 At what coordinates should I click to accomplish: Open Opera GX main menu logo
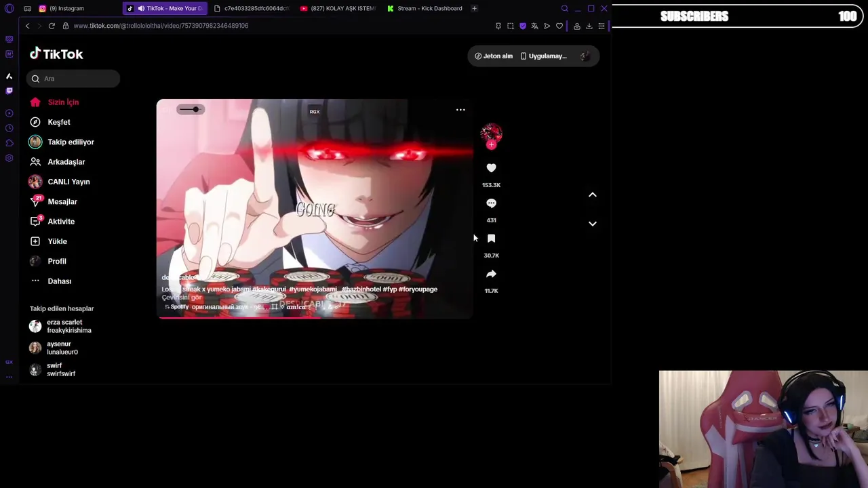point(9,9)
